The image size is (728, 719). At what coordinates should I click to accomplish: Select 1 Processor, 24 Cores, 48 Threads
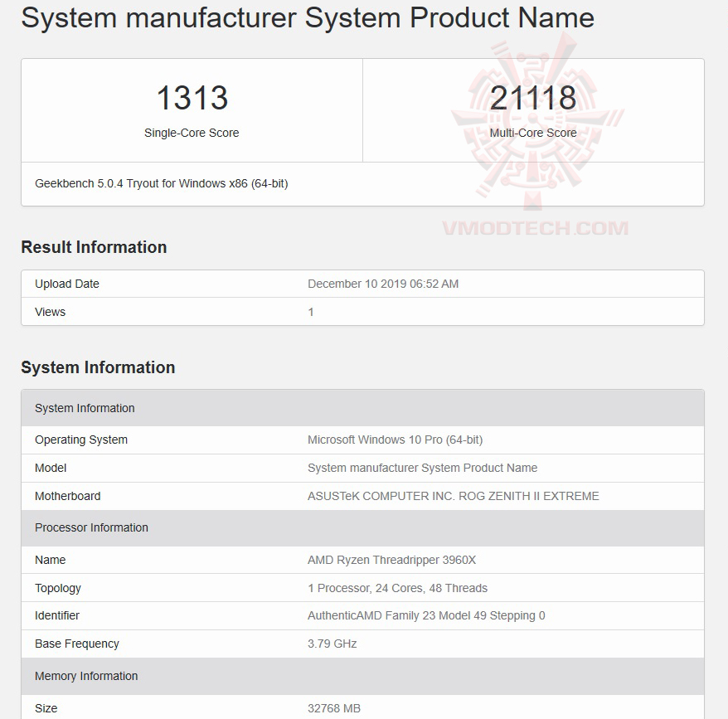[397, 588]
